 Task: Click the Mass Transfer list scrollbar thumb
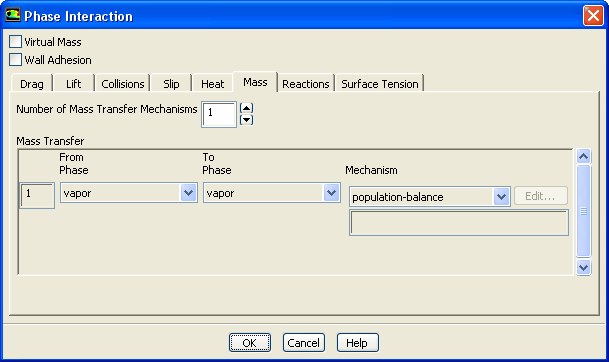tap(583, 211)
